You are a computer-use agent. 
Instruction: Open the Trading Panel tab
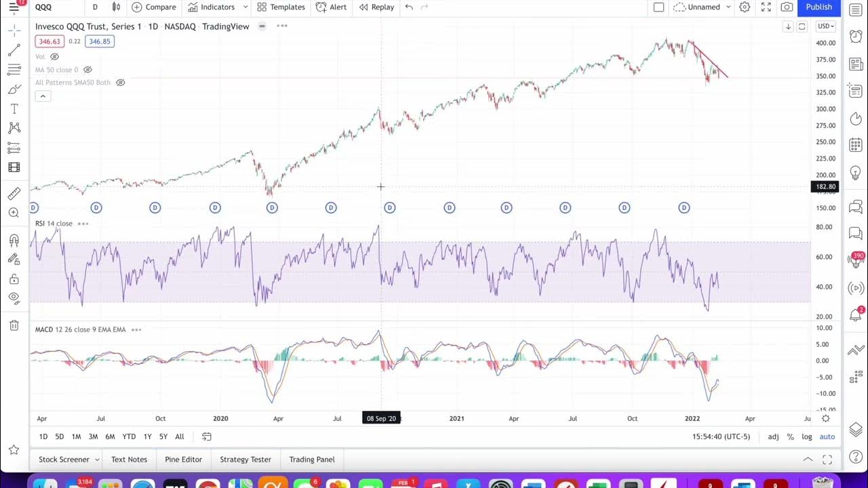pos(312,460)
